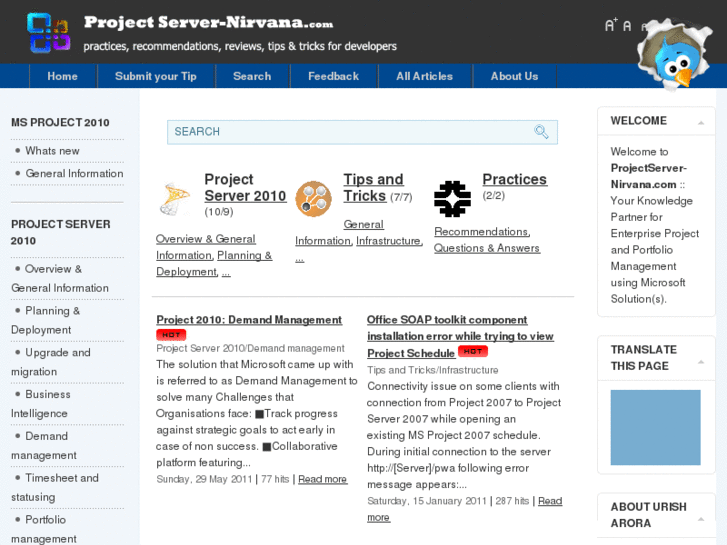
Task: Click the Practices black symbol icon
Action: pos(452,199)
